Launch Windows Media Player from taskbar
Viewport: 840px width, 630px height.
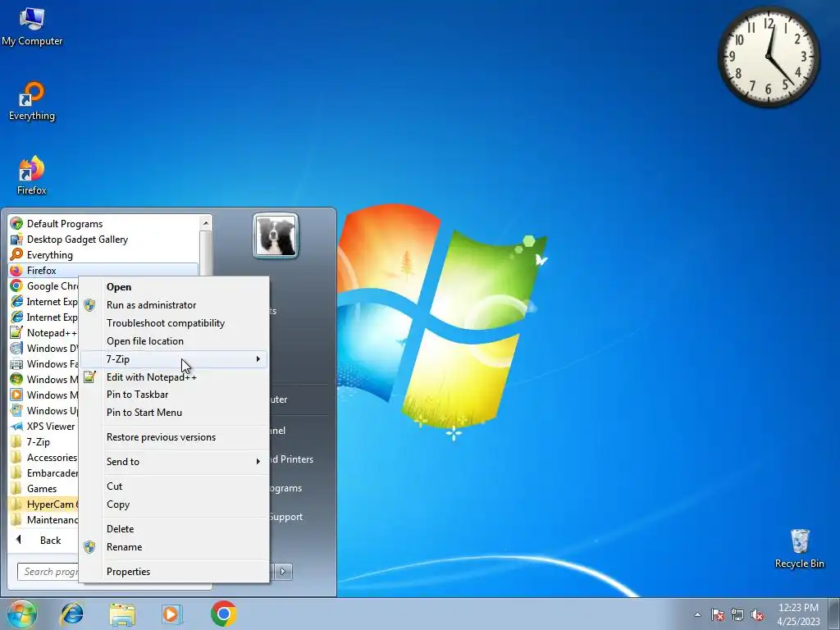(x=172, y=614)
